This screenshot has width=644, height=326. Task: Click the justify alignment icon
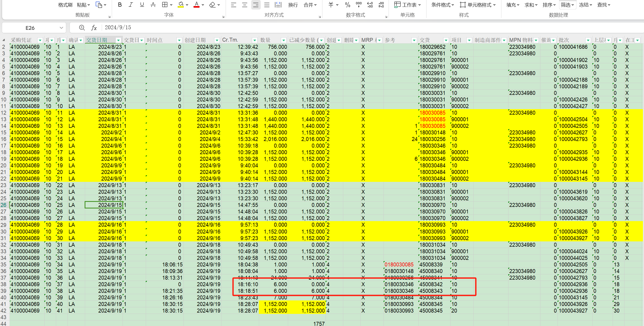(x=267, y=5)
